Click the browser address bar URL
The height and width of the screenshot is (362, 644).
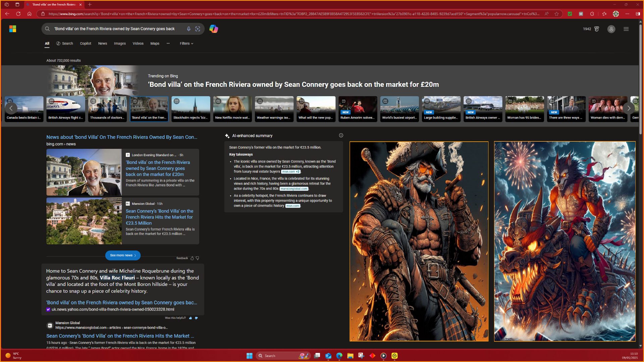point(293,14)
